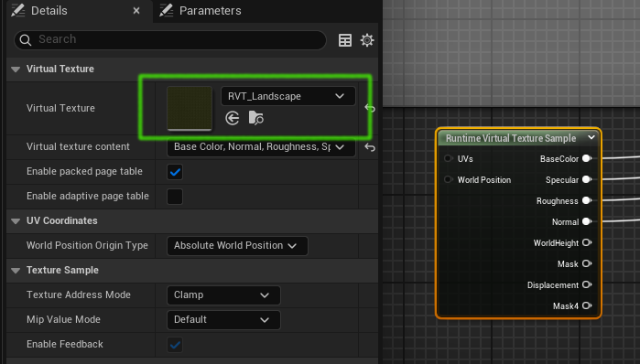Click the BaseColor output pin

(x=587, y=158)
